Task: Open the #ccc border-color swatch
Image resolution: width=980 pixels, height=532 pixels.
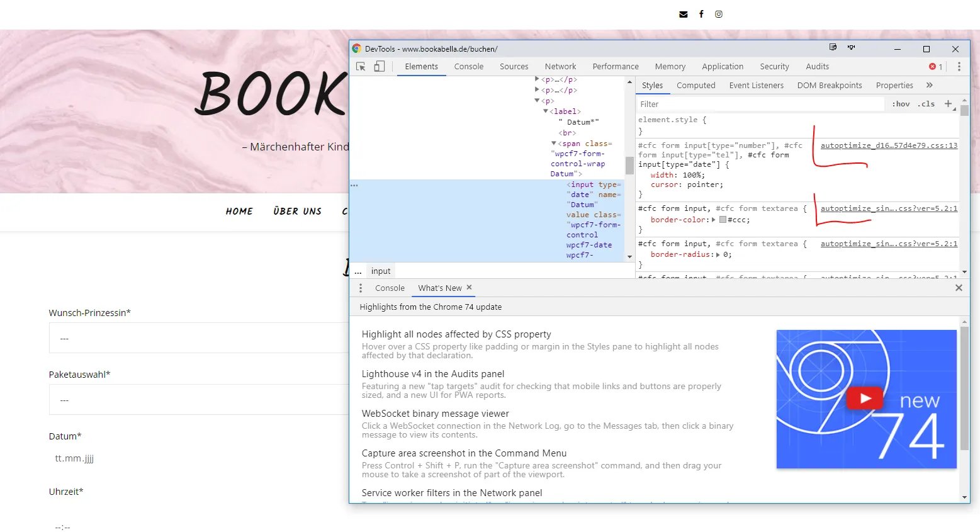Action: tap(723, 220)
